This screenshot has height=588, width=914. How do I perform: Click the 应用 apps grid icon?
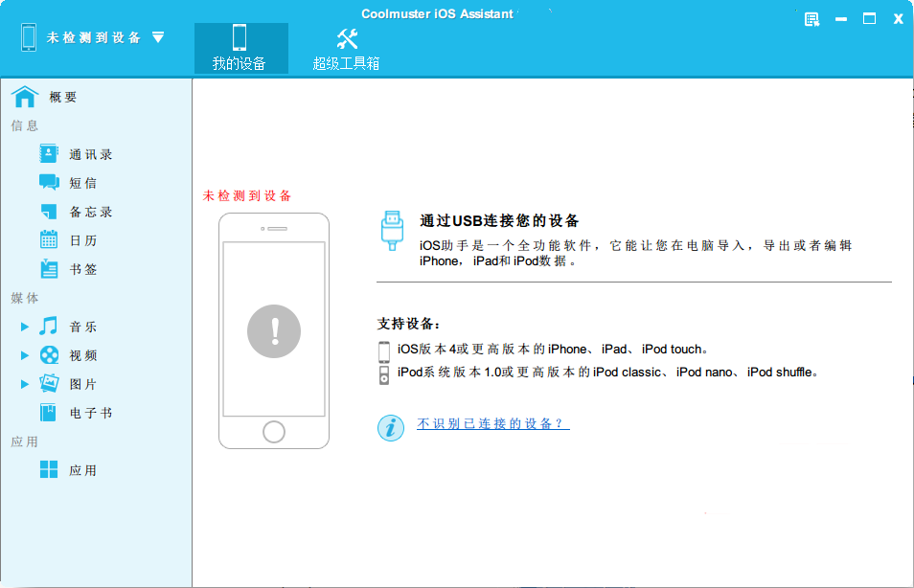pos(49,469)
